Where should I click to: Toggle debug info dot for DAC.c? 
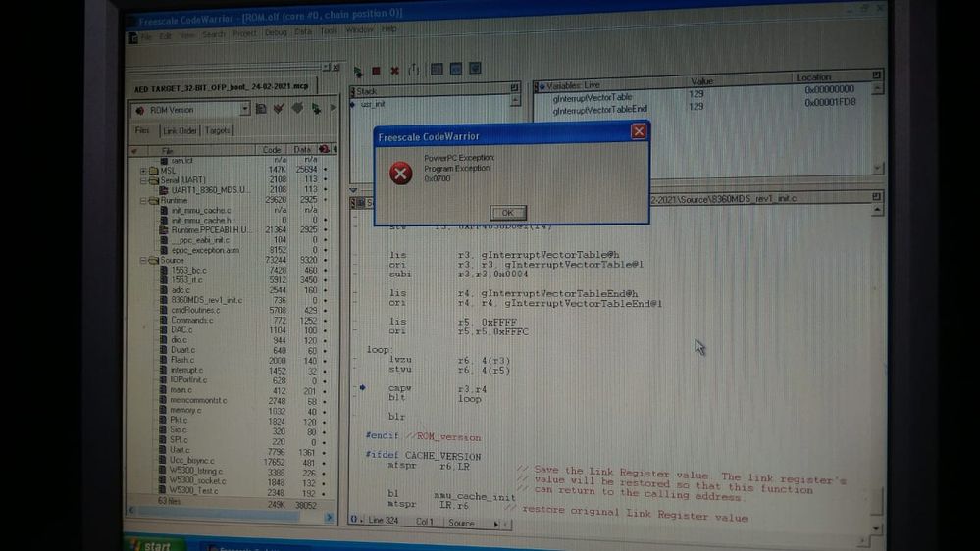coord(324,330)
